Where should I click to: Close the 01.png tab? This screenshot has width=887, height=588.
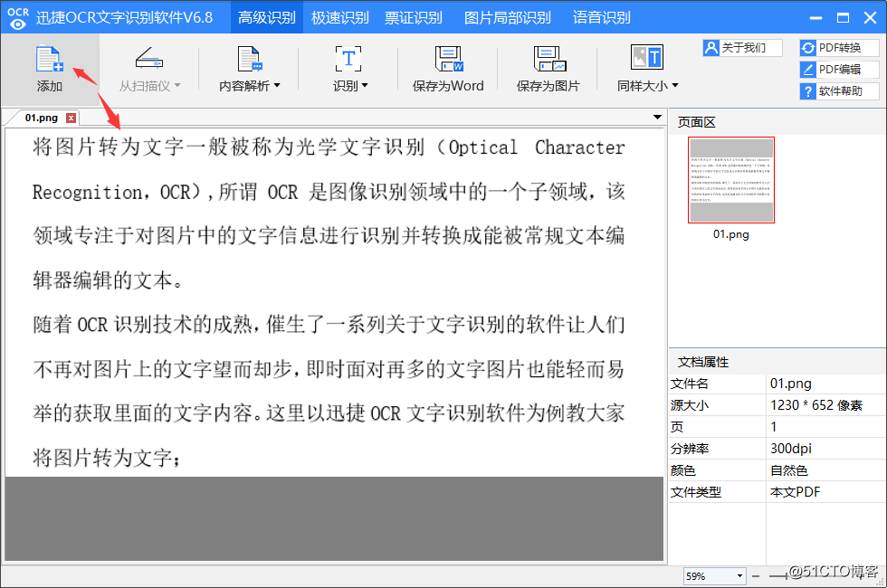[71, 118]
